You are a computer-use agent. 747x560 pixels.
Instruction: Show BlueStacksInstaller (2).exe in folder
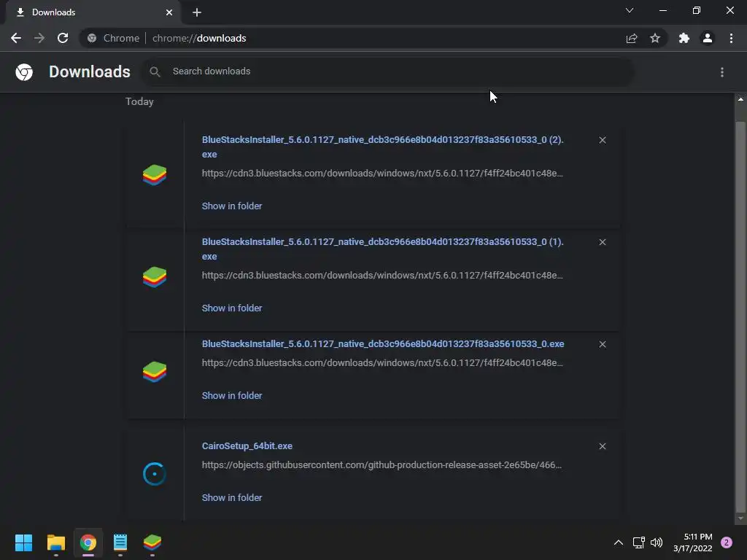tap(232, 206)
